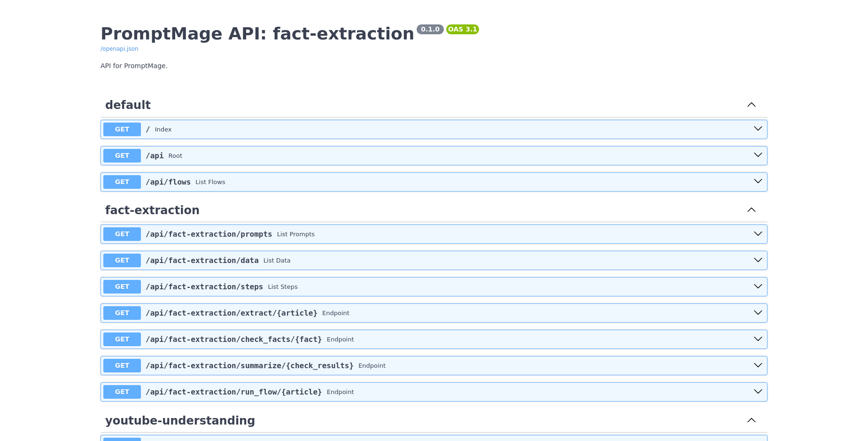This screenshot has height=441, width=868.
Task: Collapse the default section
Action: click(752, 105)
